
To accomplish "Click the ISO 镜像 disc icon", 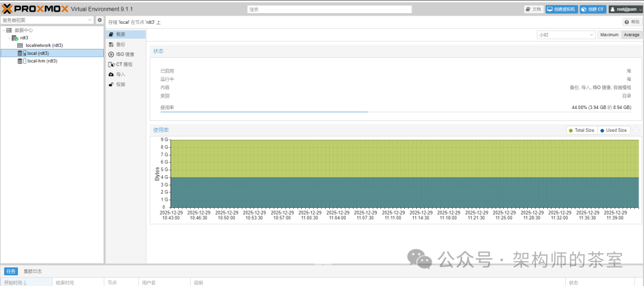I will point(111,54).
